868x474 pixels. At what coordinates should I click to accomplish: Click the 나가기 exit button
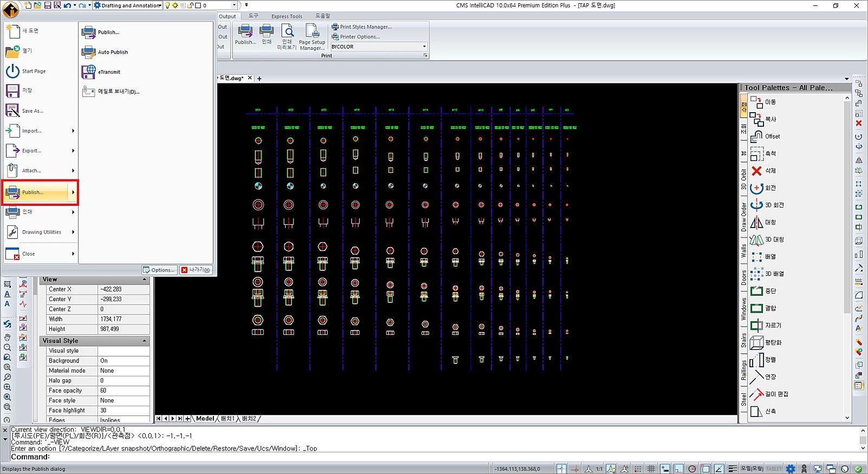pyautogui.click(x=195, y=270)
